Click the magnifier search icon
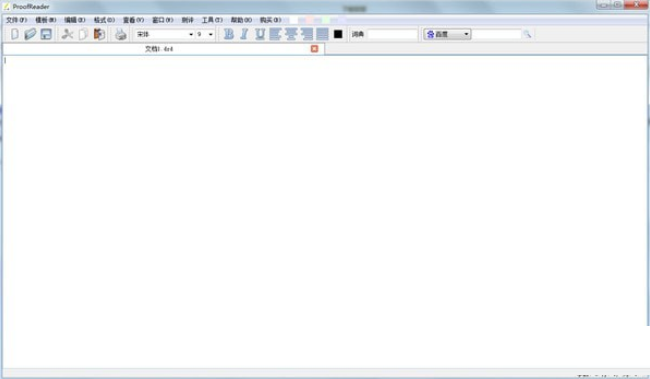This screenshot has height=379, width=650. point(527,34)
